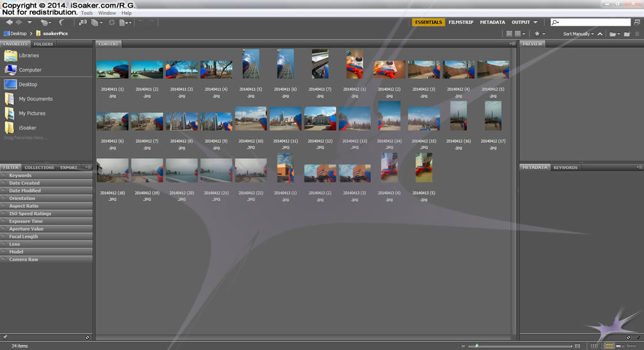This screenshot has height=350, width=644.
Task: Switch to the Output workspace
Action: pyautogui.click(x=521, y=22)
